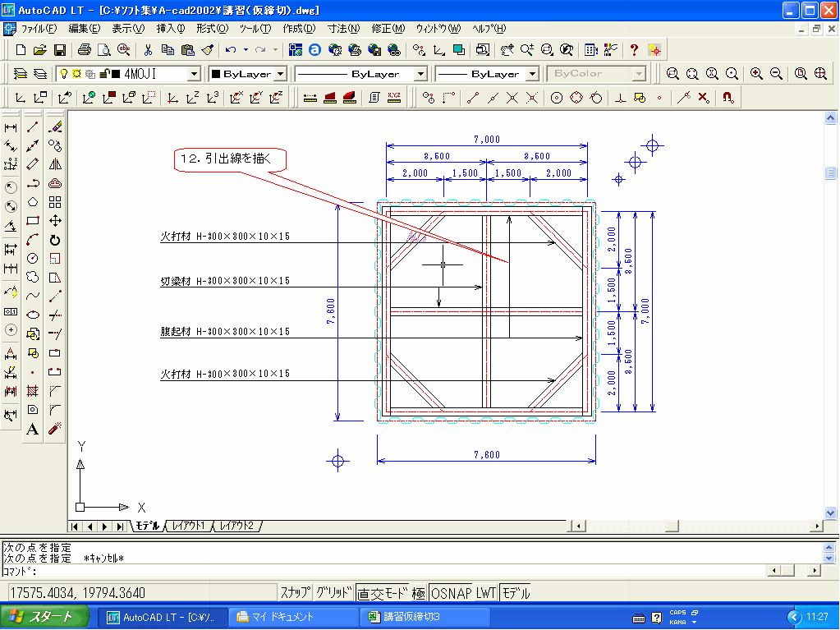Click the last-tab navigation arrow button
840x630 pixels.
121,527
